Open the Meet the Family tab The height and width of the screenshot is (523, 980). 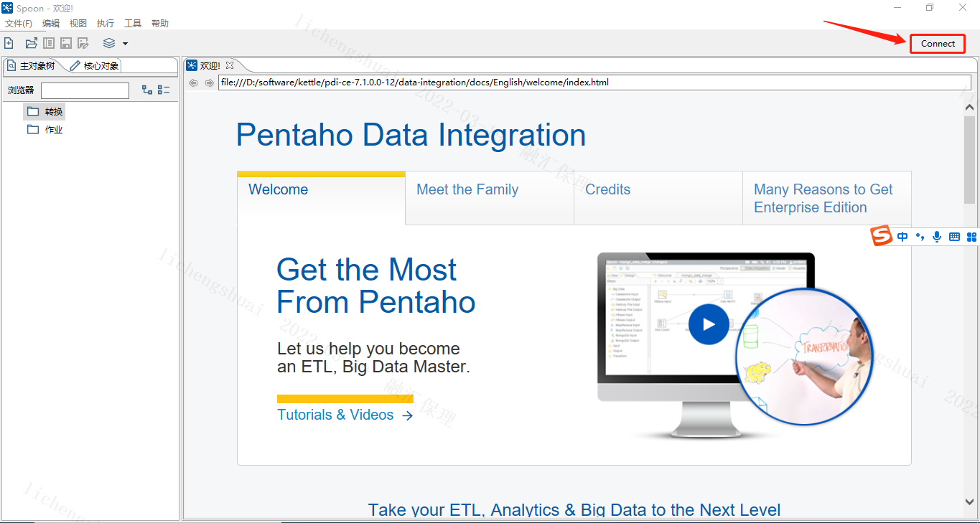pyautogui.click(x=490, y=197)
